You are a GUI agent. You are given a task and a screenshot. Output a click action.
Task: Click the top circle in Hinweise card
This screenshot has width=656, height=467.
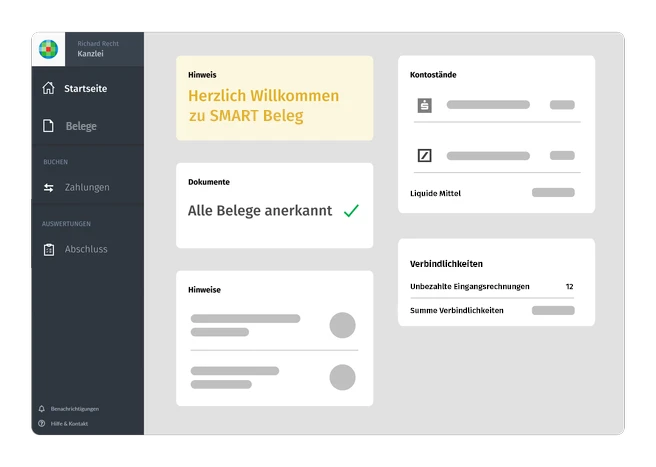(343, 325)
